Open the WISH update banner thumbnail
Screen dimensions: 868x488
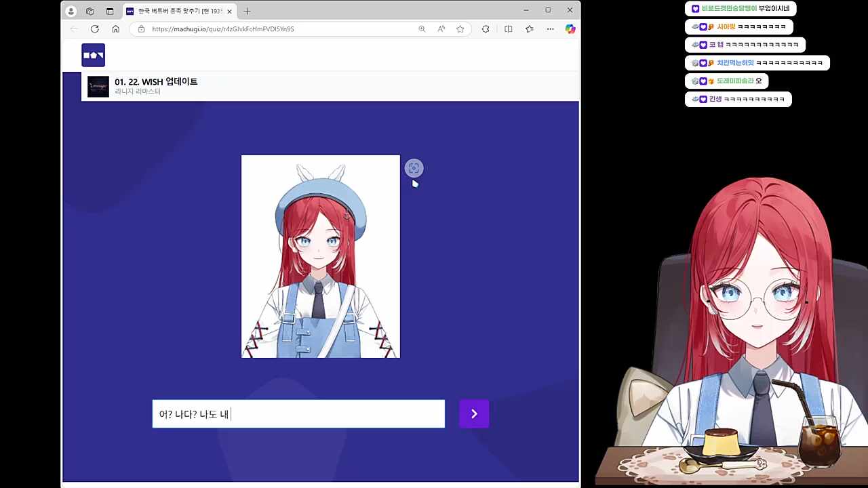click(x=98, y=86)
